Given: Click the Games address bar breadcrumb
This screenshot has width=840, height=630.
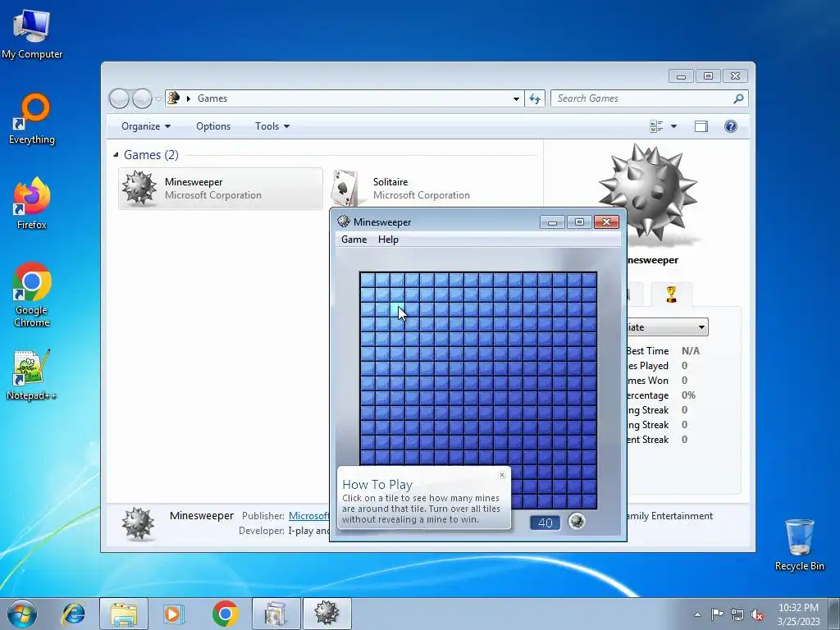Looking at the screenshot, I should [x=212, y=98].
